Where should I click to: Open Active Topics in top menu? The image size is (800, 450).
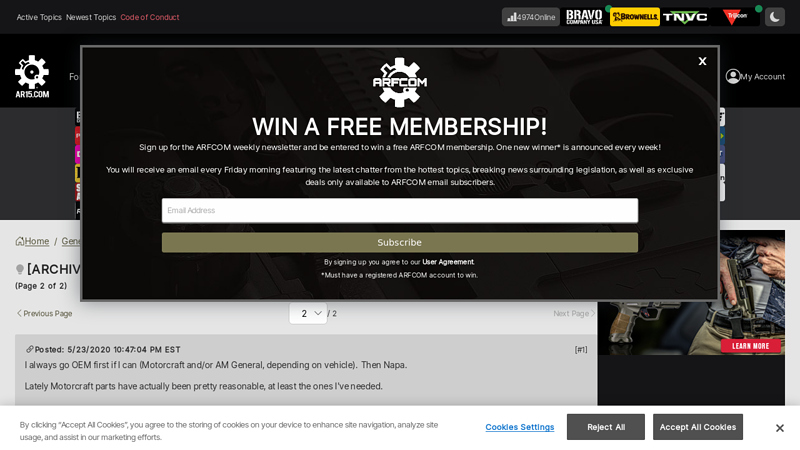[39, 17]
